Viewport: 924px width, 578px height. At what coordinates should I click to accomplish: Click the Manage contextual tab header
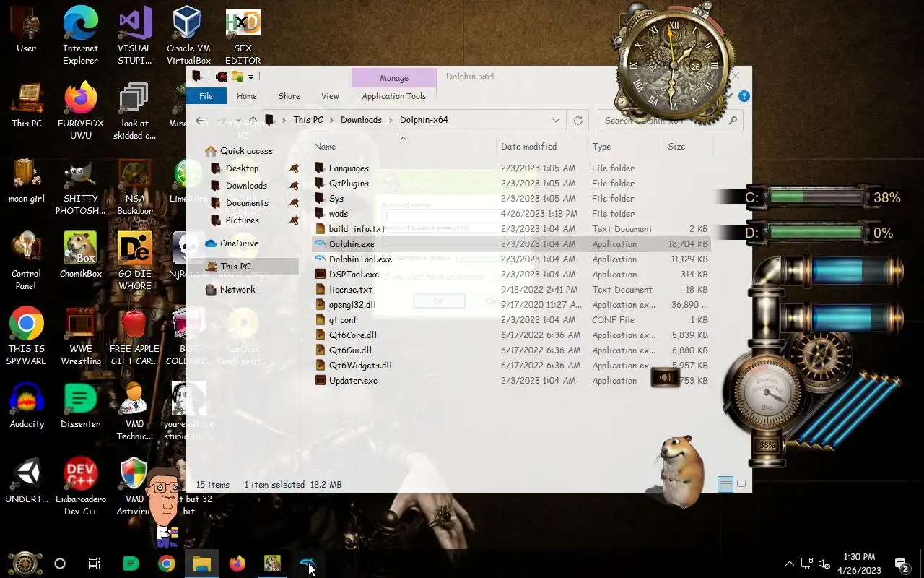point(394,78)
